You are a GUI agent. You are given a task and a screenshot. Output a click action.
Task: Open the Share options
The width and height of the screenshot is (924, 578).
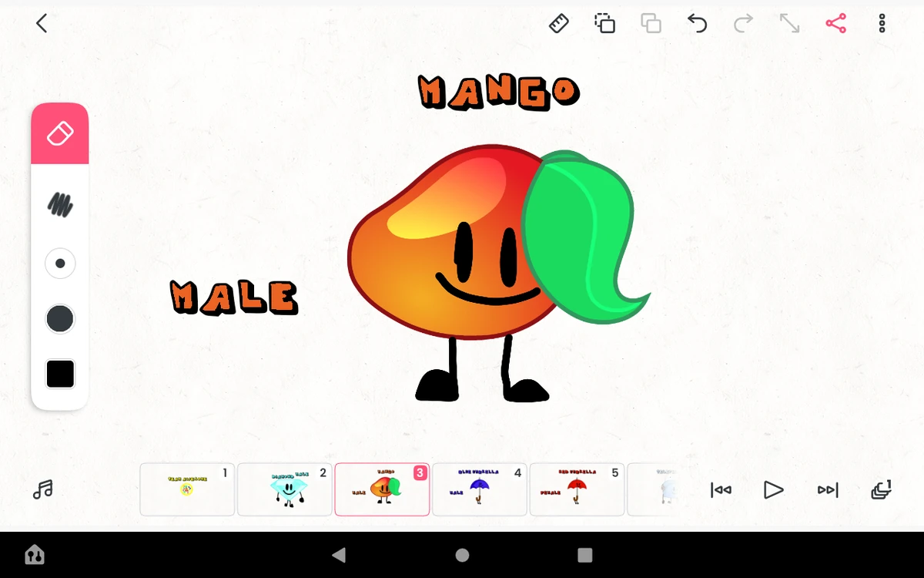click(x=836, y=23)
